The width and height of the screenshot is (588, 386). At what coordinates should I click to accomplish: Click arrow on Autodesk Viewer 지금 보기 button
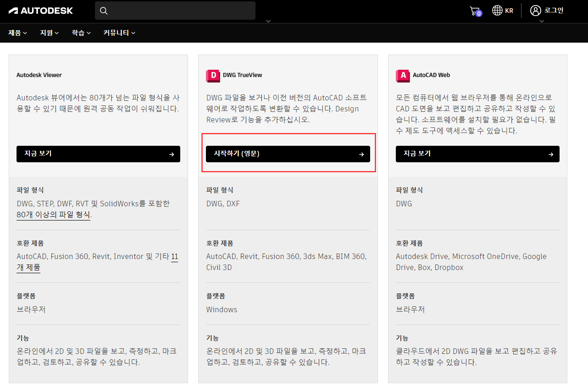click(x=172, y=154)
